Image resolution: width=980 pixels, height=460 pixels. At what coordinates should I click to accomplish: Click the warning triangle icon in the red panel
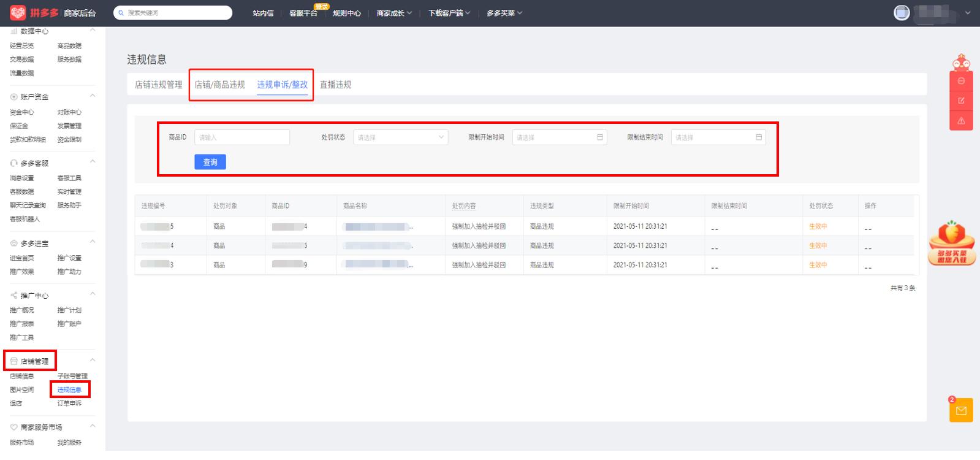point(961,121)
